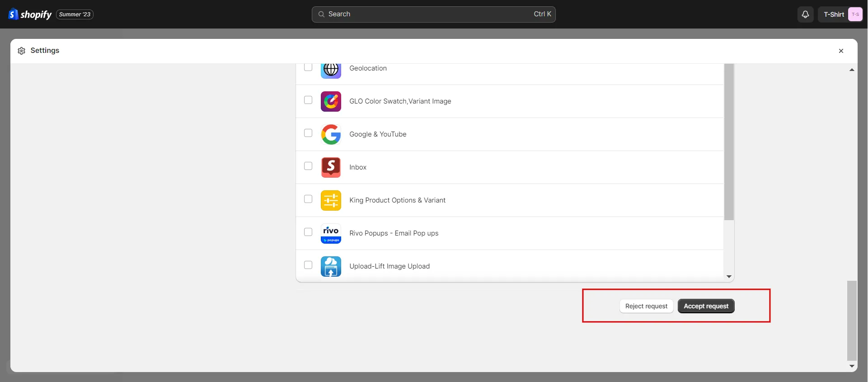Click the settings page scroll-up arrow

(852, 70)
